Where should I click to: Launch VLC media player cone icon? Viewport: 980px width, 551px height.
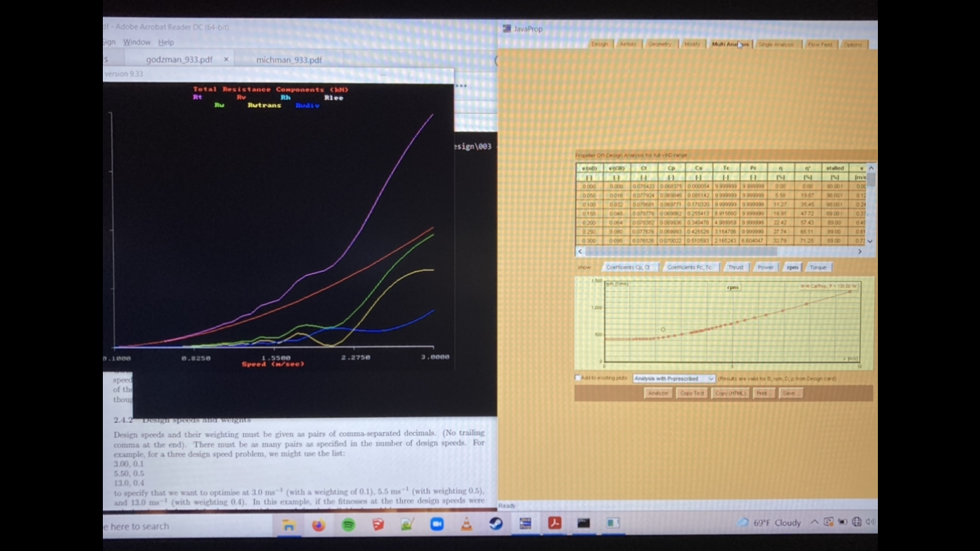(466, 525)
